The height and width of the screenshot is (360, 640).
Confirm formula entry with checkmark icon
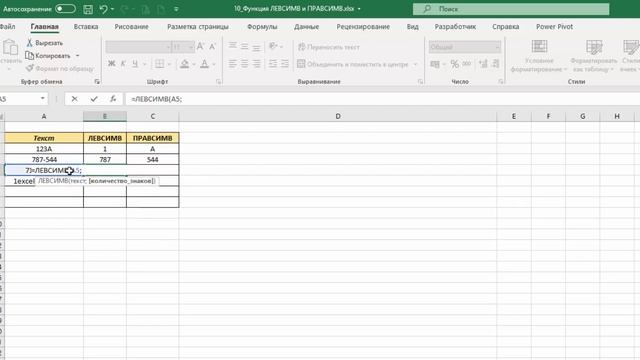(x=94, y=99)
